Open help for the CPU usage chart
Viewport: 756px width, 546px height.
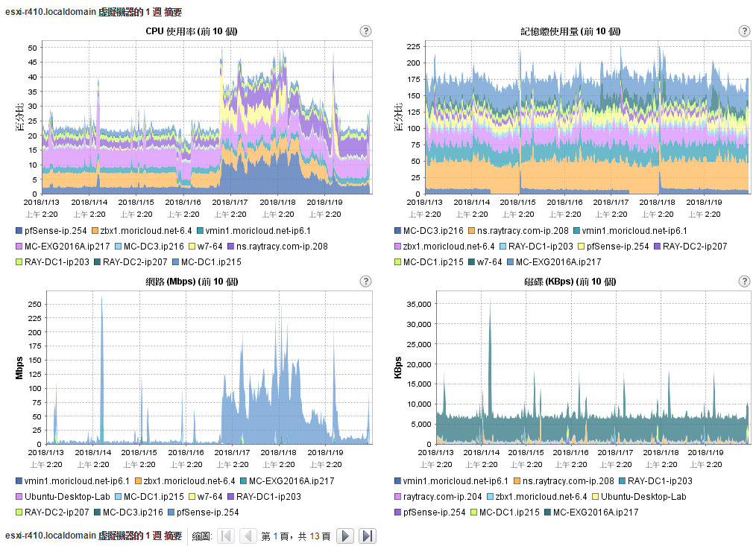click(x=365, y=31)
